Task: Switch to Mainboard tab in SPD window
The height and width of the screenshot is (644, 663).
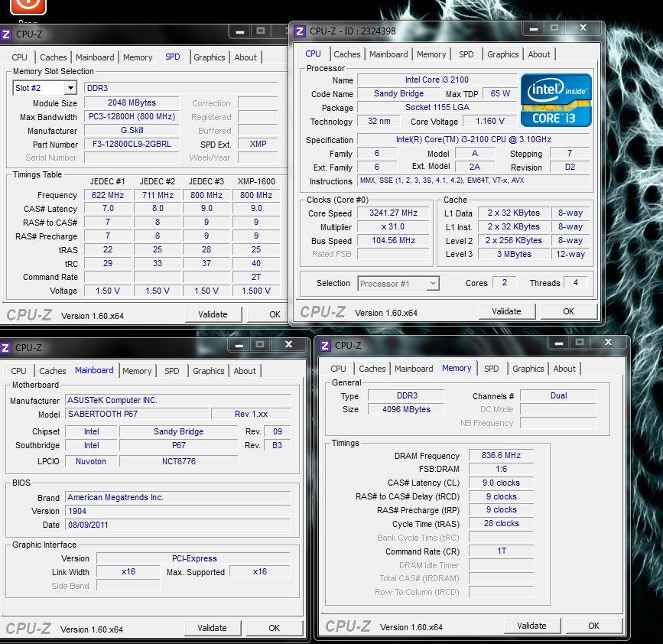Action: [95, 57]
